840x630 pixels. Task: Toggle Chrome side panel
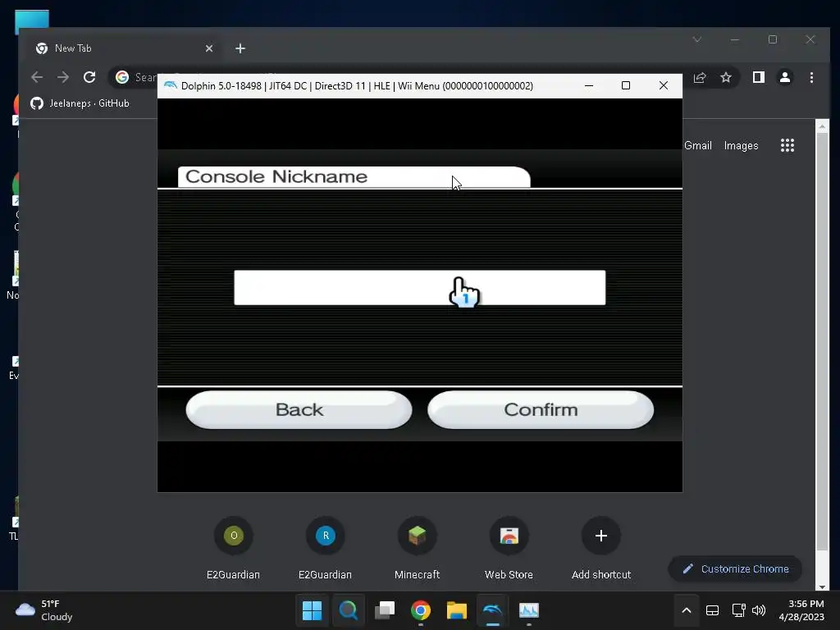point(759,78)
